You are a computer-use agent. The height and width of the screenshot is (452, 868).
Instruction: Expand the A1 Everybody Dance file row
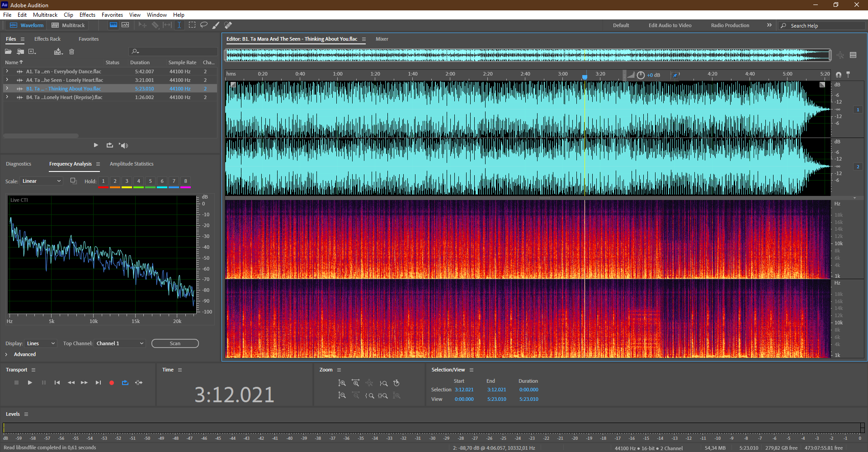[7, 71]
